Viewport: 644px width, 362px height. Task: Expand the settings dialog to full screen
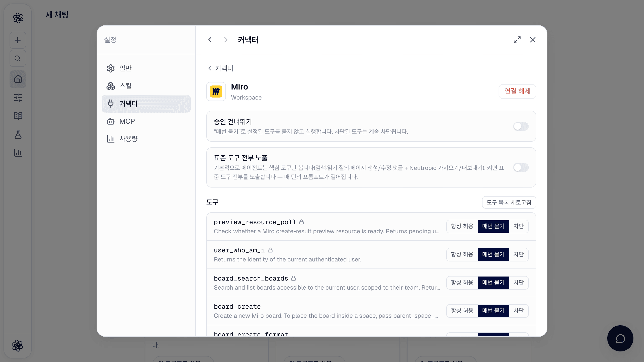517,40
